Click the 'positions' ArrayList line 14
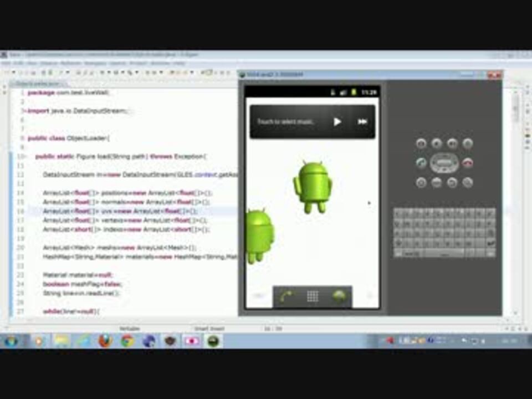This screenshot has height=399, width=532. point(127,193)
